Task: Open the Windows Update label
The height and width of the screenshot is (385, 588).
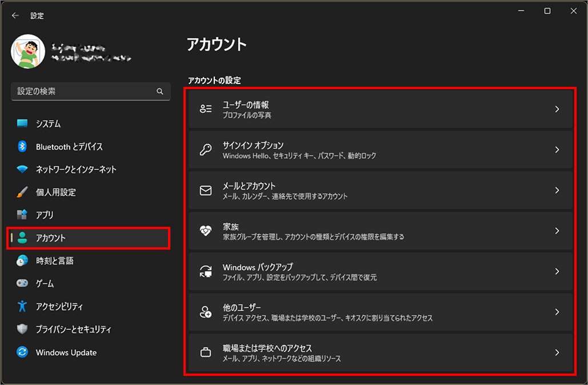Action: tap(66, 352)
